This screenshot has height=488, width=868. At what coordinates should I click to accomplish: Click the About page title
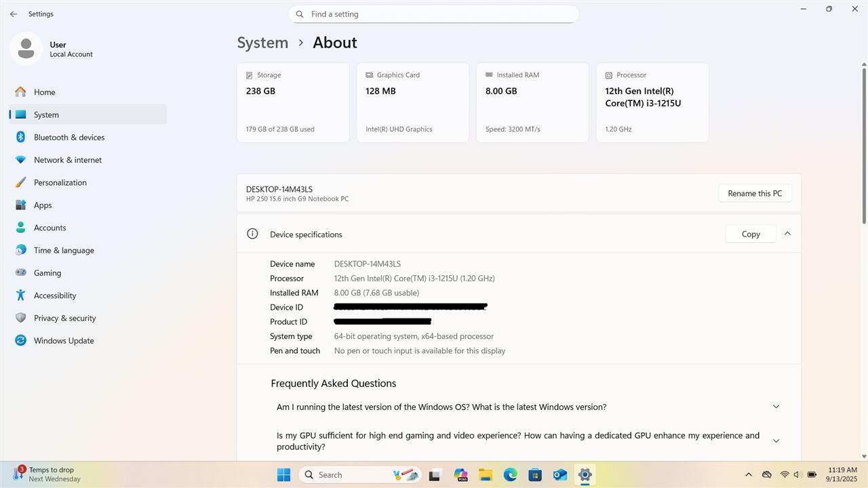(335, 42)
